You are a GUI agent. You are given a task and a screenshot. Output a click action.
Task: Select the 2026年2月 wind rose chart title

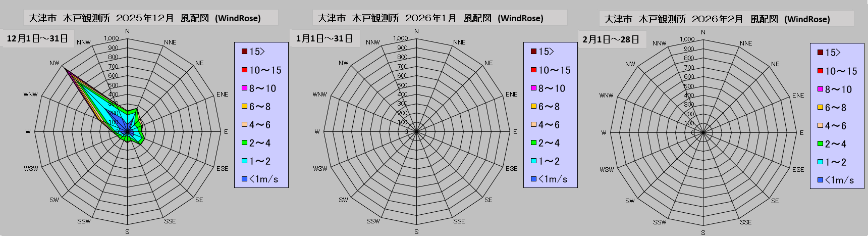[717, 19]
